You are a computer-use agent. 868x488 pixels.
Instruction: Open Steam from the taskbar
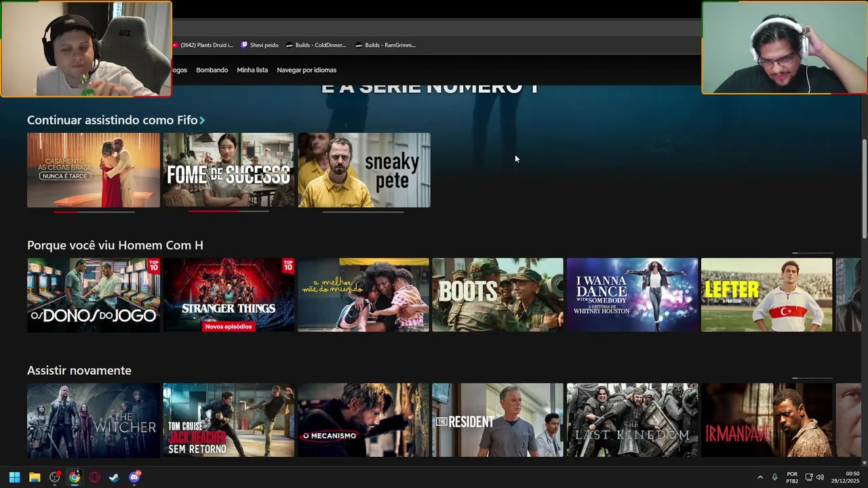pyautogui.click(x=114, y=477)
